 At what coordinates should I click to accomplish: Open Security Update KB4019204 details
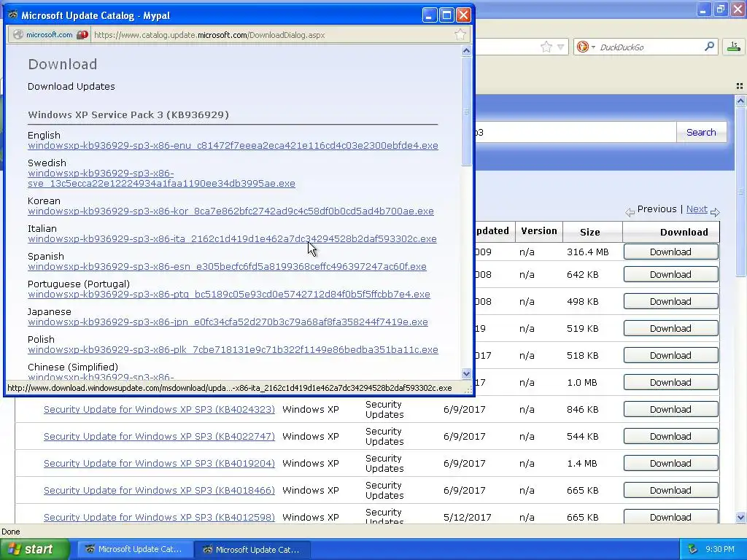click(x=159, y=463)
